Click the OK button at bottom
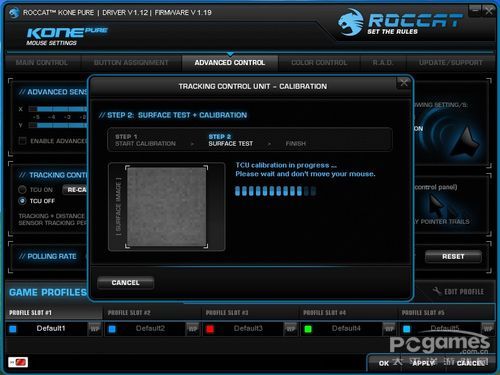Screen dimensions: 500x375 tap(384, 363)
